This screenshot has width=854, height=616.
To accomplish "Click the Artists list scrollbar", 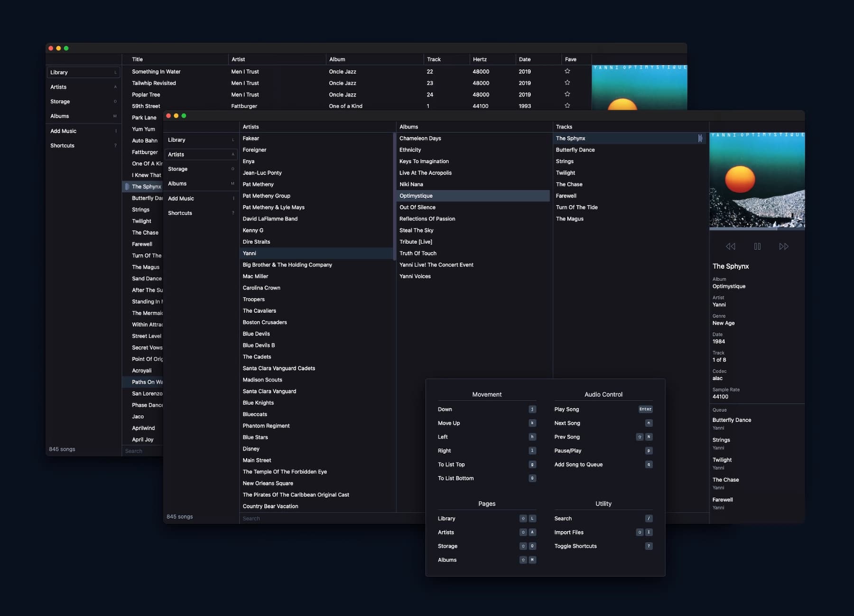I will pos(394,196).
